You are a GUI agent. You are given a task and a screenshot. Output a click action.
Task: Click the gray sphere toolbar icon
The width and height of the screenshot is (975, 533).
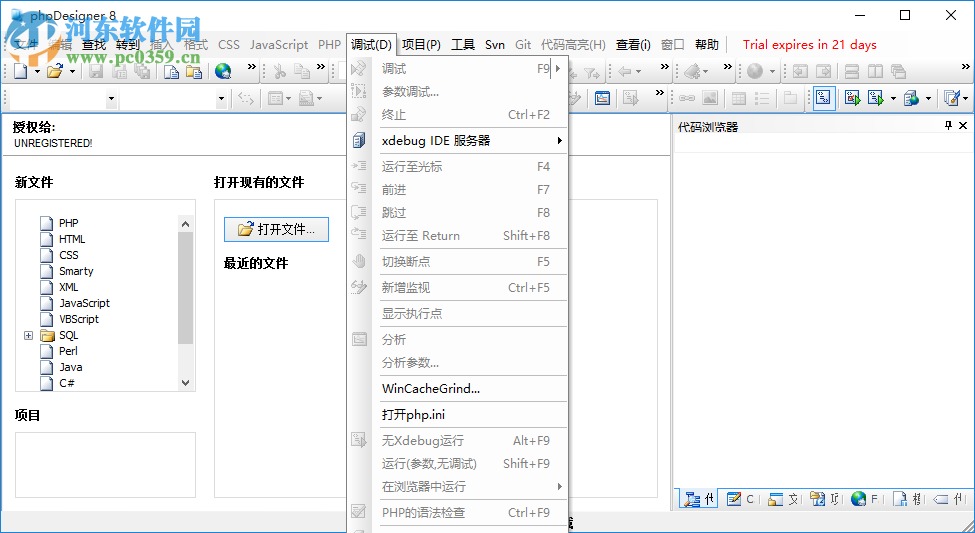755,72
